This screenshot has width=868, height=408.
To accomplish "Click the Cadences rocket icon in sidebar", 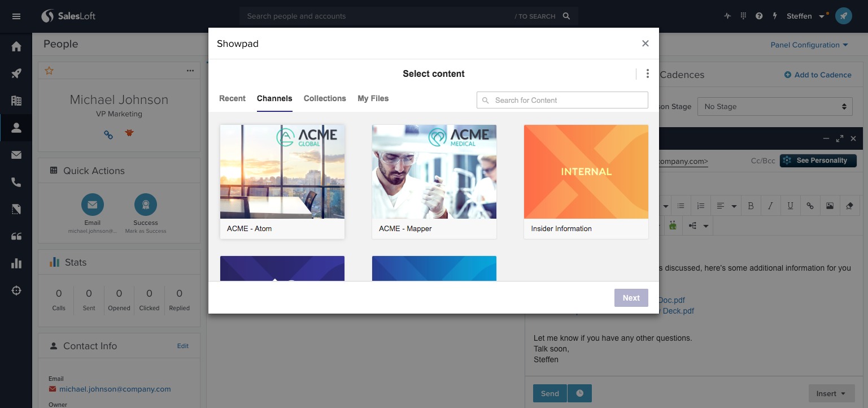I will tap(16, 73).
